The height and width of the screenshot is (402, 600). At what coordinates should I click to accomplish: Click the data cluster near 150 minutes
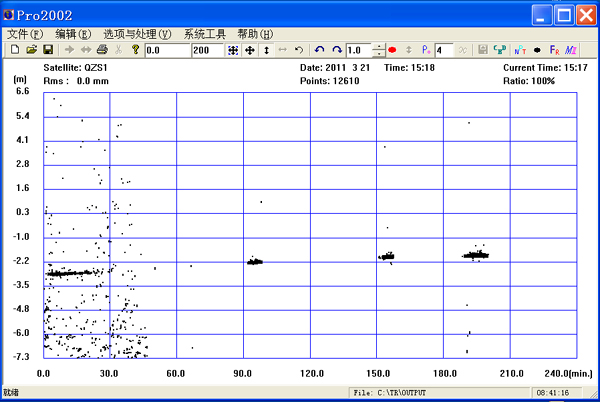[386, 256]
